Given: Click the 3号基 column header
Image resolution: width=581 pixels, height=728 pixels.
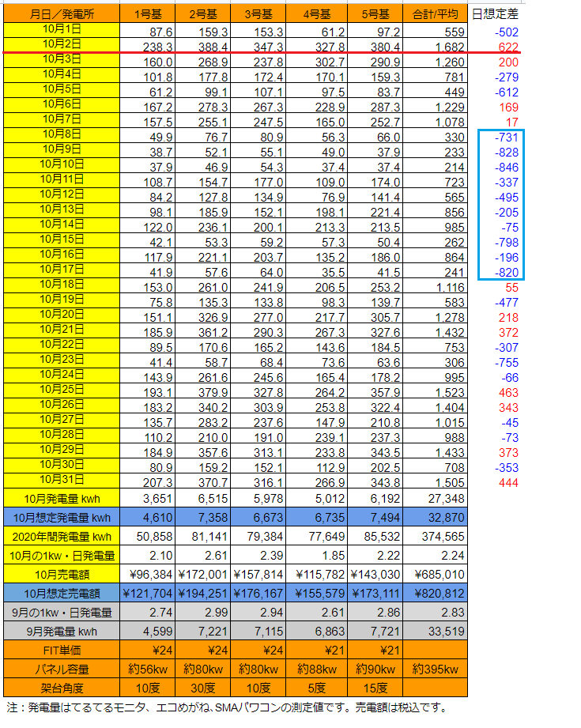Looking at the screenshot, I should pos(258,14).
